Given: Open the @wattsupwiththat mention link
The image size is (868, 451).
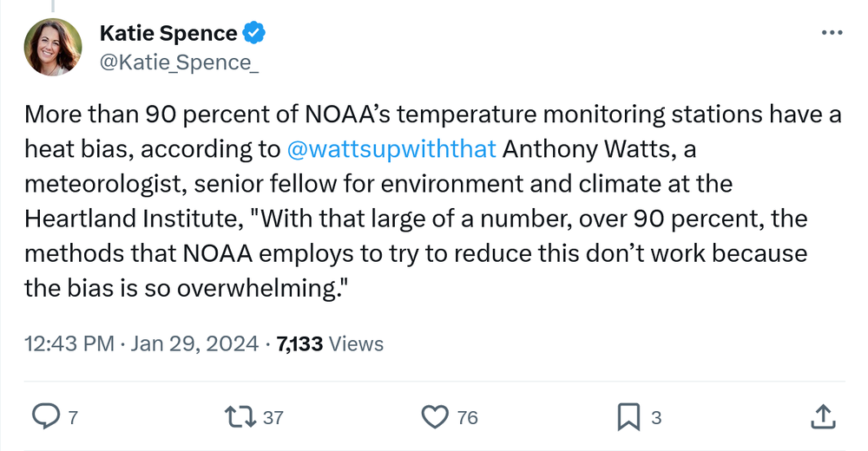Looking at the screenshot, I should pos(391,149).
